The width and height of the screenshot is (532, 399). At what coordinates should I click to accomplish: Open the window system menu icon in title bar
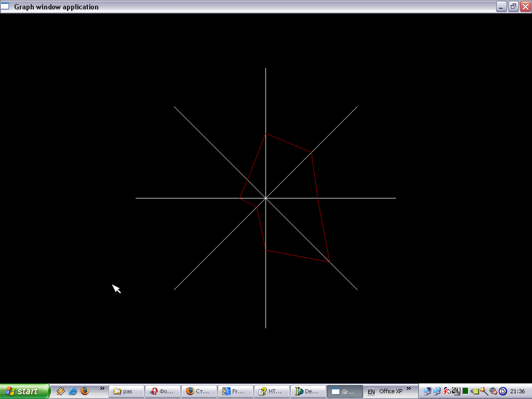5,7
